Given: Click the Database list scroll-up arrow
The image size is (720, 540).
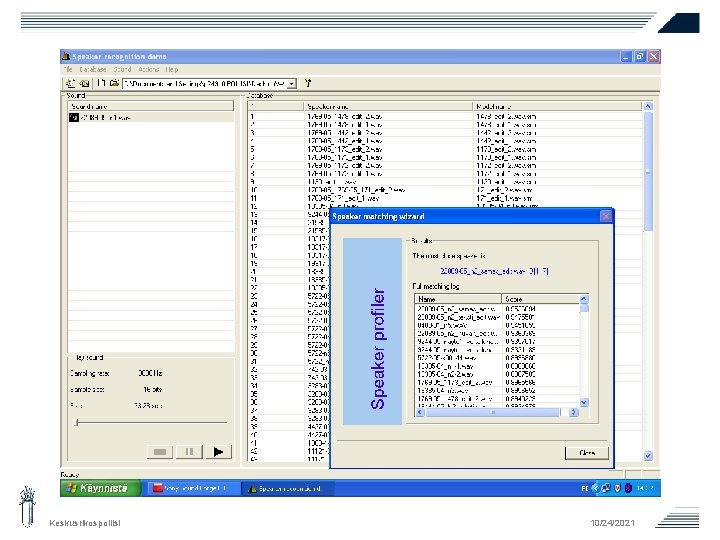Looking at the screenshot, I should (x=648, y=106).
